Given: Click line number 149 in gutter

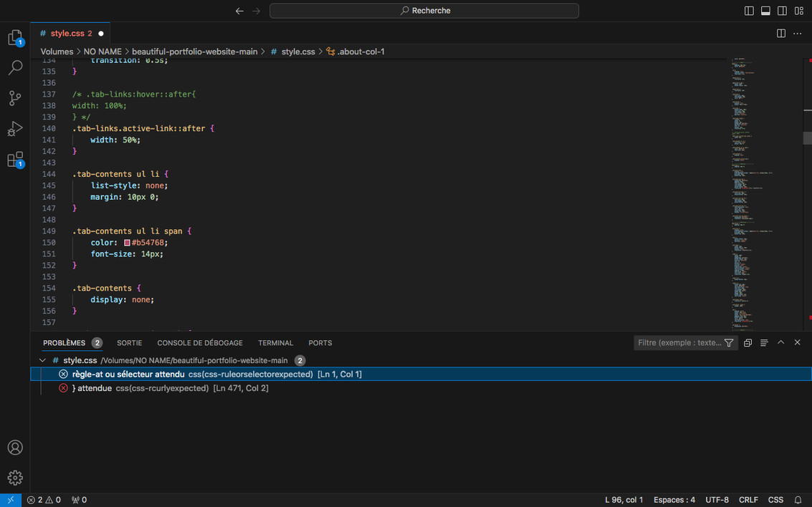Looking at the screenshot, I should (49, 231).
